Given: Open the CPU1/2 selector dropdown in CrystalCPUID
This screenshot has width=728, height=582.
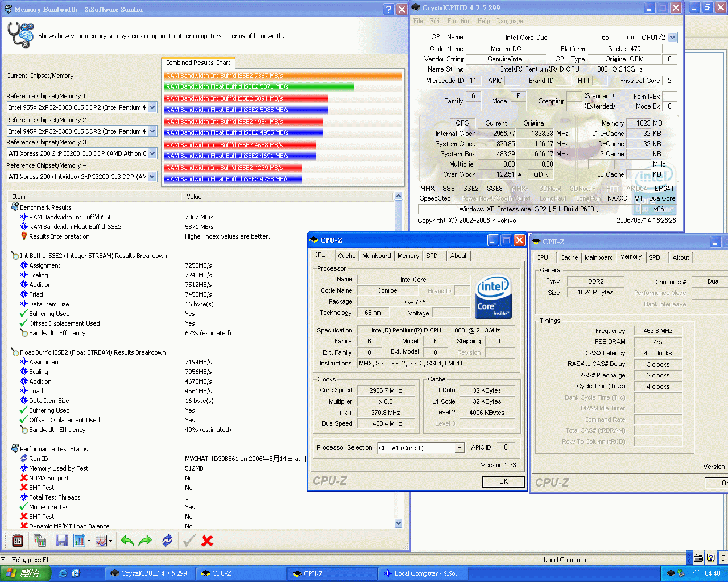Looking at the screenshot, I should click(672, 37).
